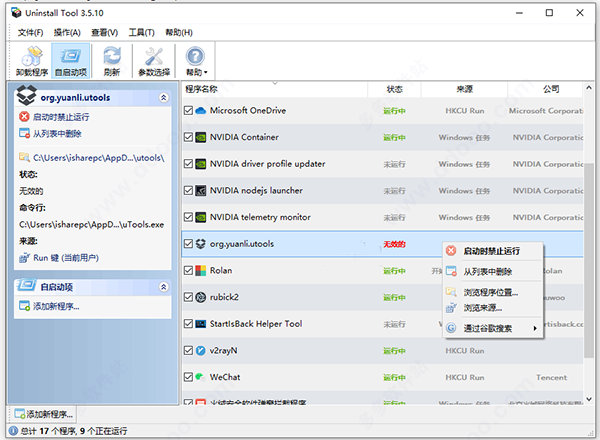Open the 帮助(H) menu
Screen dimensions: 600x440
point(179,33)
